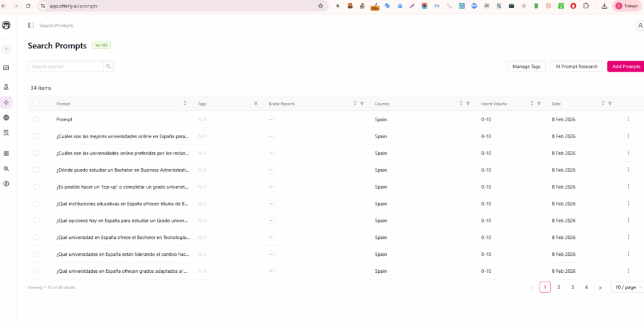Sort by the Date column arrows
Viewport: 644px width, 325px height.
click(x=602, y=104)
